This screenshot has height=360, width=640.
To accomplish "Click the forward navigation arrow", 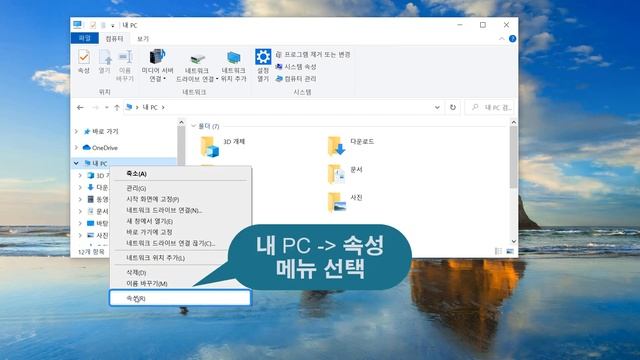I will coord(96,107).
